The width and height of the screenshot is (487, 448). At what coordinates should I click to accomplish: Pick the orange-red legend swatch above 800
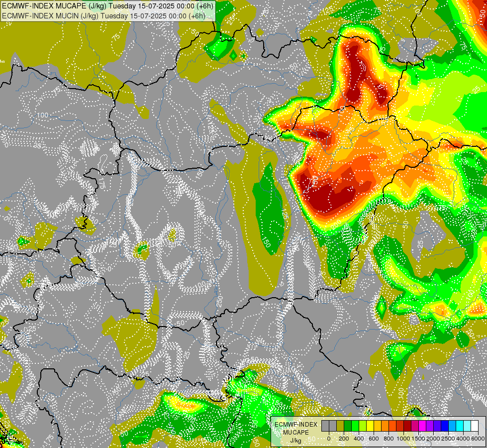[392, 426]
